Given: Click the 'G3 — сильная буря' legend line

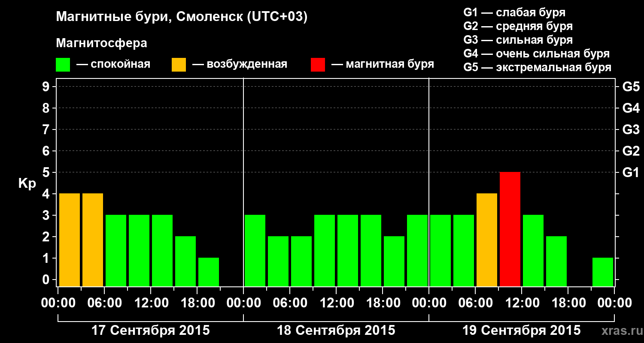Looking at the screenshot, I should click(518, 40).
